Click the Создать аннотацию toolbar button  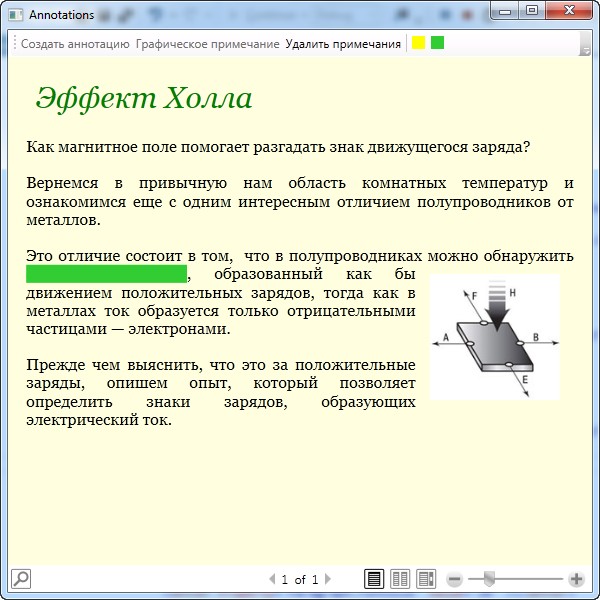75,44
